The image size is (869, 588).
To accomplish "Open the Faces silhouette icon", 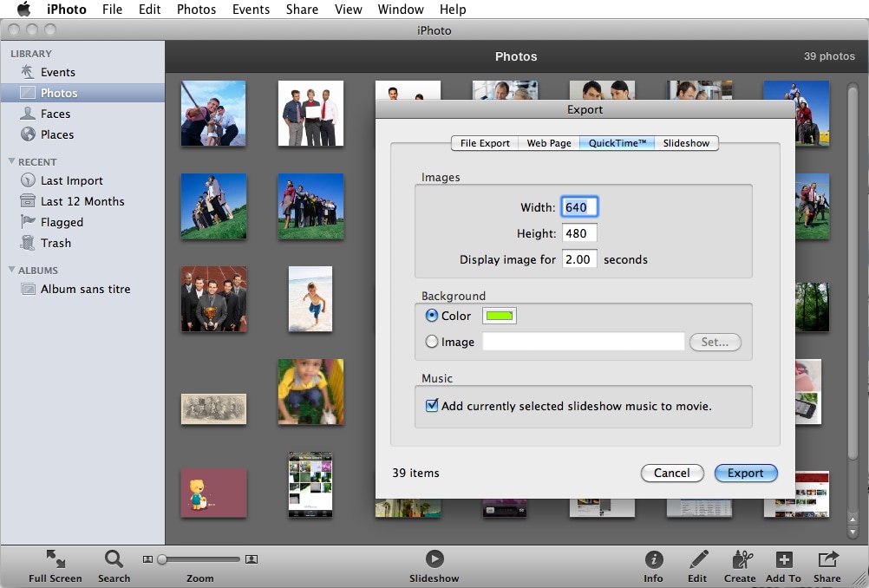I will [x=28, y=114].
